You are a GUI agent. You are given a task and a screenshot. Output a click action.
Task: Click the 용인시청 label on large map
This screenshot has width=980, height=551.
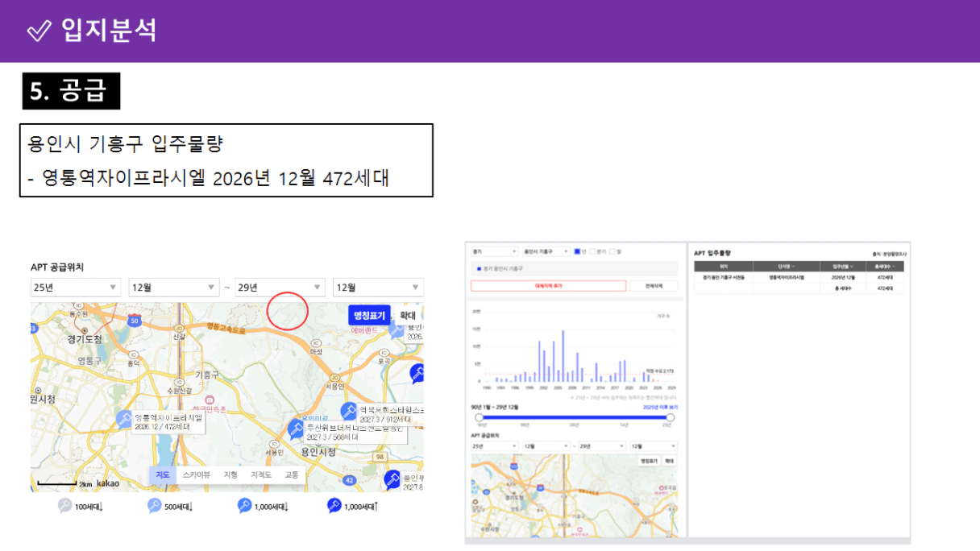tap(318, 452)
